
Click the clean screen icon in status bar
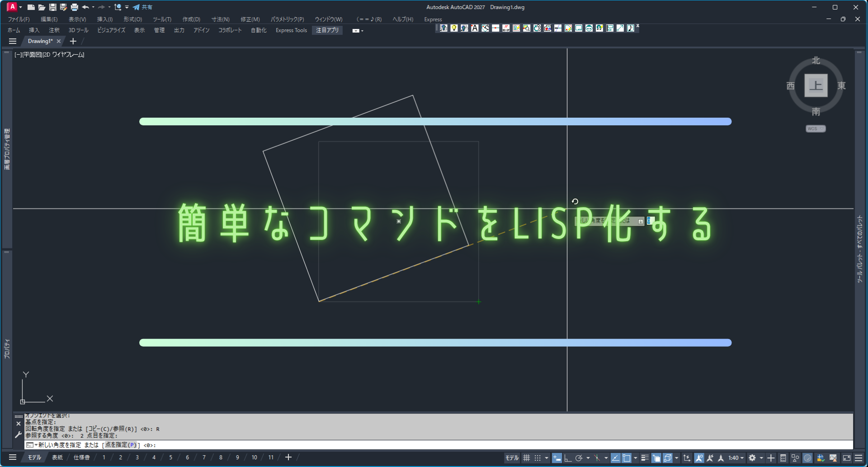coord(847,458)
